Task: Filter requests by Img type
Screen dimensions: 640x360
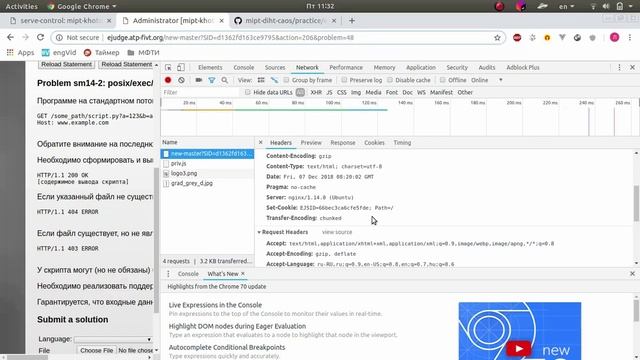Action: [x=356, y=92]
